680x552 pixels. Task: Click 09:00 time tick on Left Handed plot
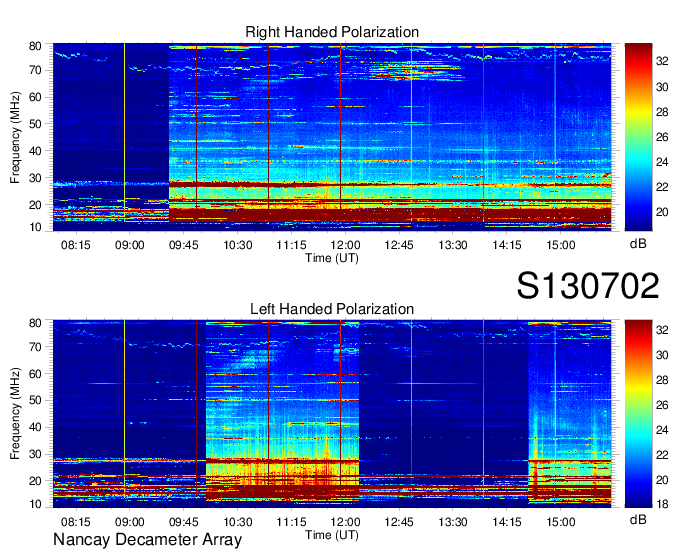(130, 522)
